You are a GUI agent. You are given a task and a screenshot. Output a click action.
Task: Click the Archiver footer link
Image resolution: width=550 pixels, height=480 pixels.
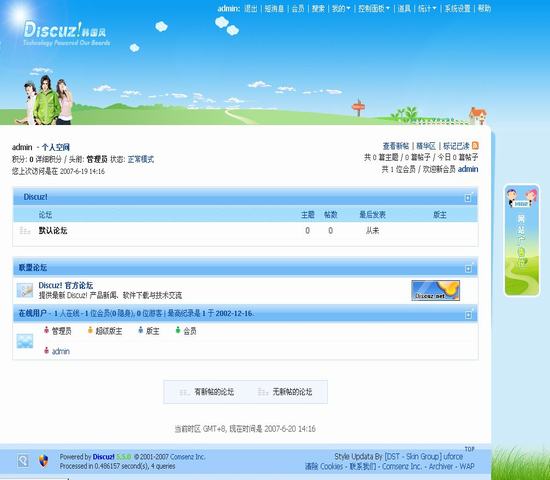click(441, 466)
